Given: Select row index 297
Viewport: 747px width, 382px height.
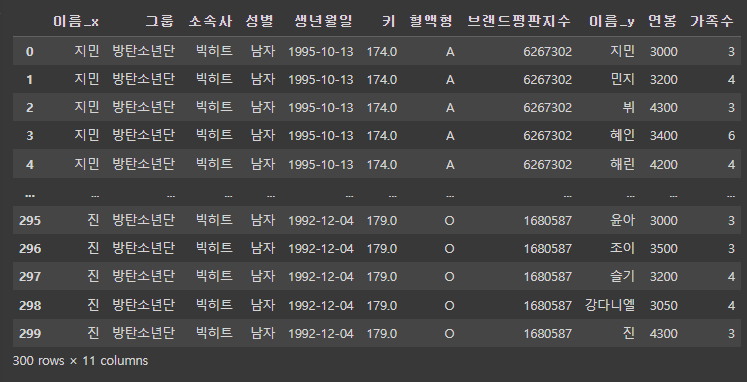Looking at the screenshot, I should [30, 277].
